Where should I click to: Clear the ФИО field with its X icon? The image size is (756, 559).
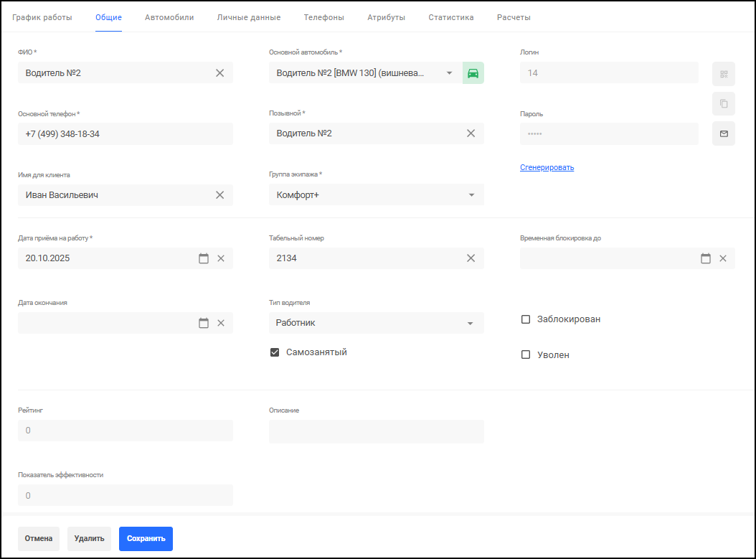point(219,73)
